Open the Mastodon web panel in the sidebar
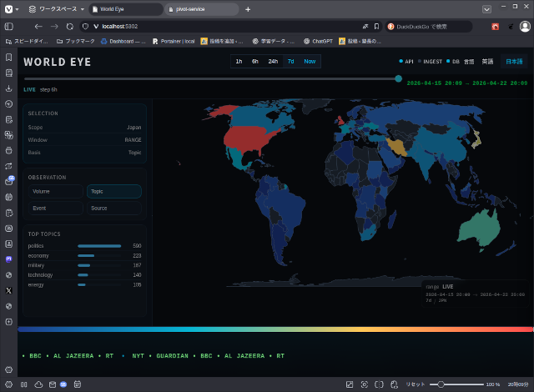The height and width of the screenshot is (392, 534). pyautogui.click(x=8, y=259)
